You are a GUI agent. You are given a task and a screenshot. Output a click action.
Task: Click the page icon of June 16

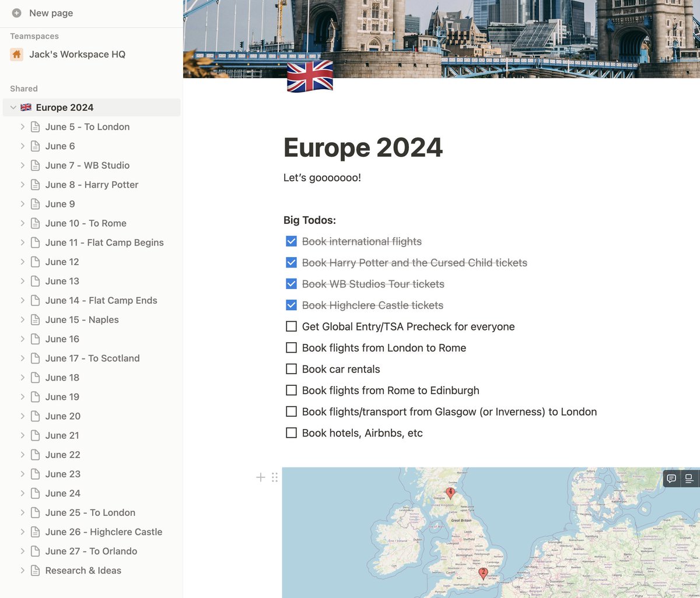(36, 339)
